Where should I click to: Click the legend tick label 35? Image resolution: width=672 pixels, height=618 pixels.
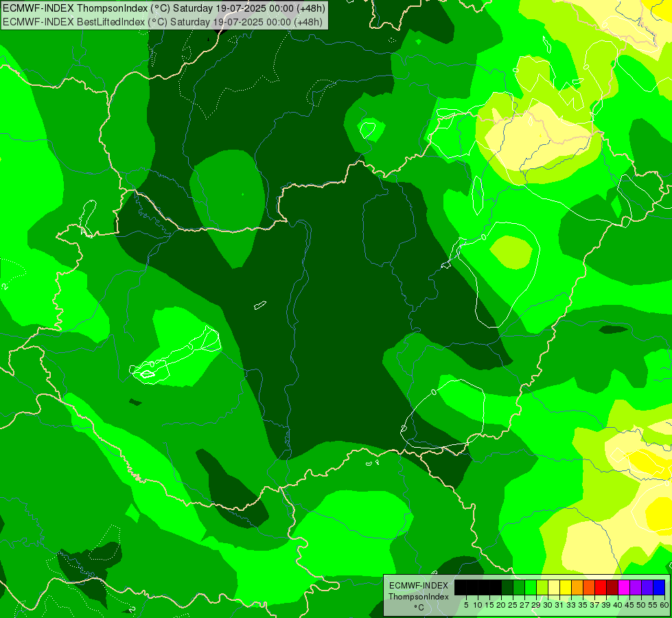(x=583, y=605)
